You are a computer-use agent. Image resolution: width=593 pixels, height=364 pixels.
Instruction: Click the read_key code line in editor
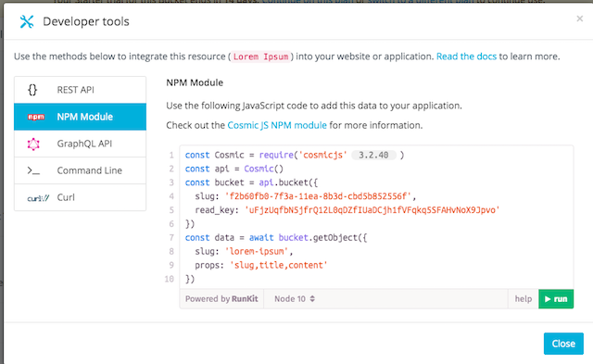click(x=347, y=210)
